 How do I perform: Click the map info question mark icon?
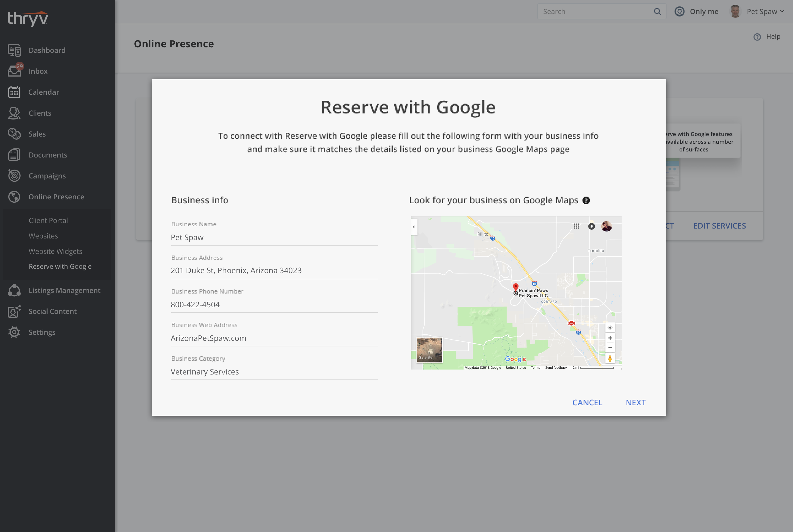586,200
